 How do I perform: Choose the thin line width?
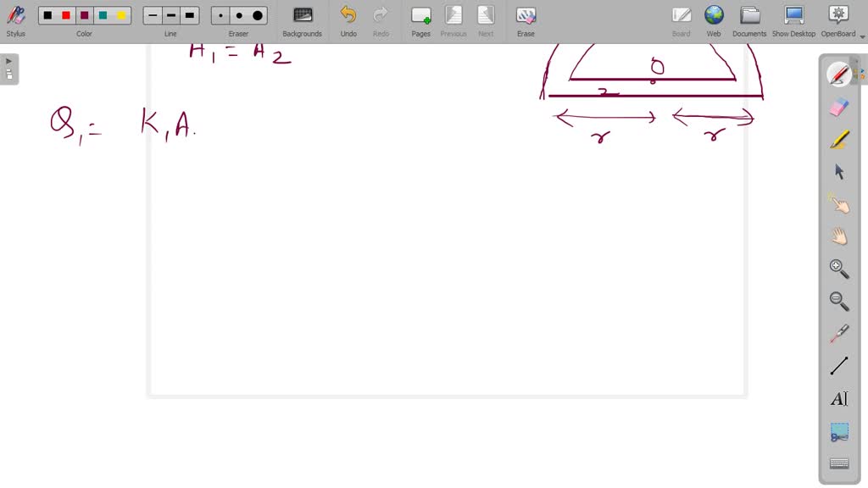point(153,15)
